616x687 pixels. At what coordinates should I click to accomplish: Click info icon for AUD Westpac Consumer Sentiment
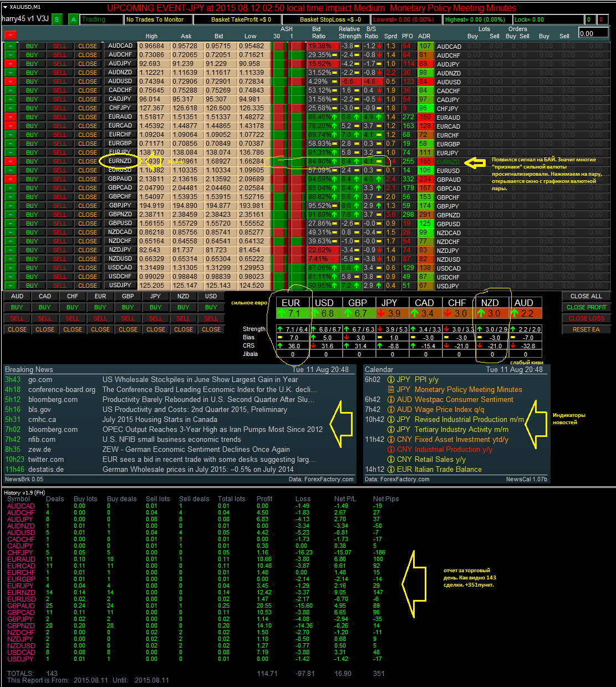pyautogui.click(x=391, y=400)
